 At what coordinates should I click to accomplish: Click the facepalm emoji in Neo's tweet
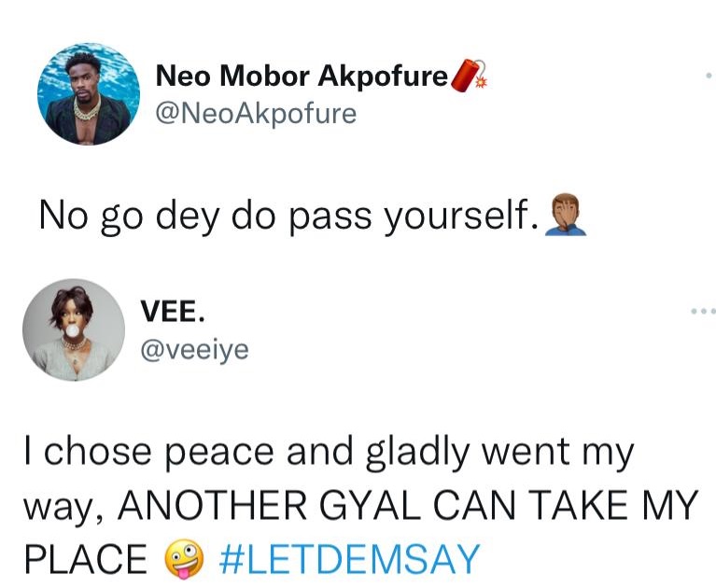(x=566, y=215)
